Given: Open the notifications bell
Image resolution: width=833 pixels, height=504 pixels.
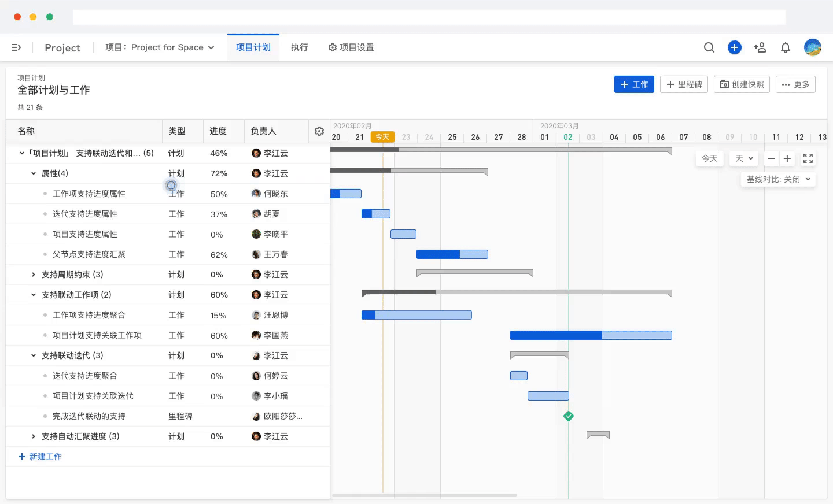Looking at the screenshot, I should point(786,47).
